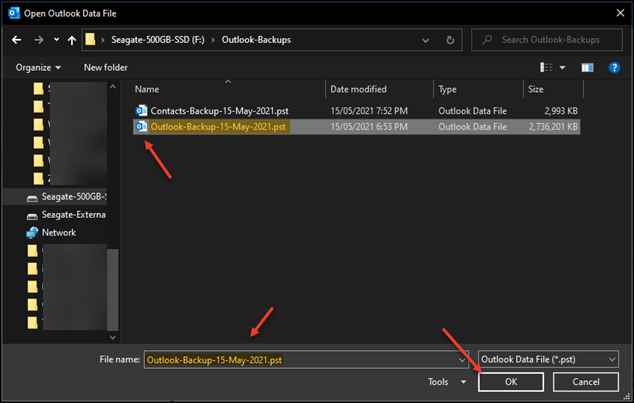
Task: Open Network in the navigation pane
Action: tap(59, 232)
